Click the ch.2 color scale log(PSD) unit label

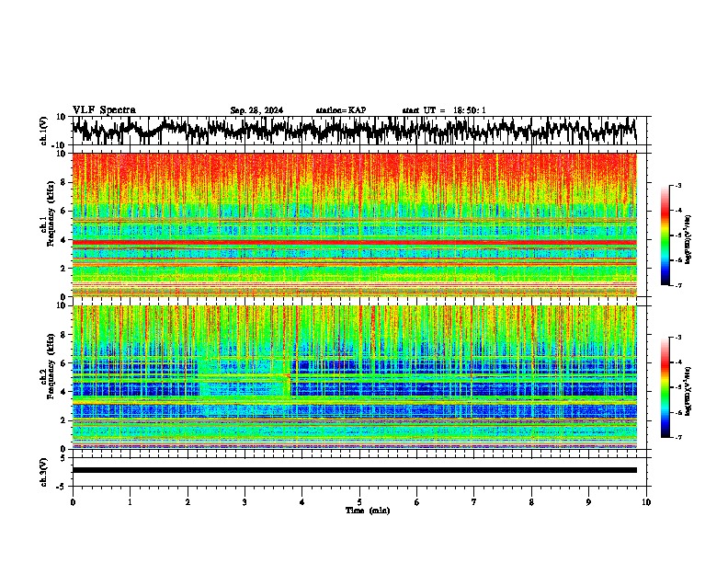click(x=688, y=391)
